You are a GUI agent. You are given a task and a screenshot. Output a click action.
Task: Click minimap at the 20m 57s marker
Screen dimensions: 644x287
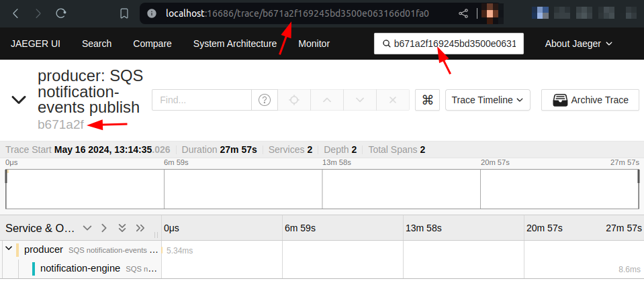[x=481, y=189]
